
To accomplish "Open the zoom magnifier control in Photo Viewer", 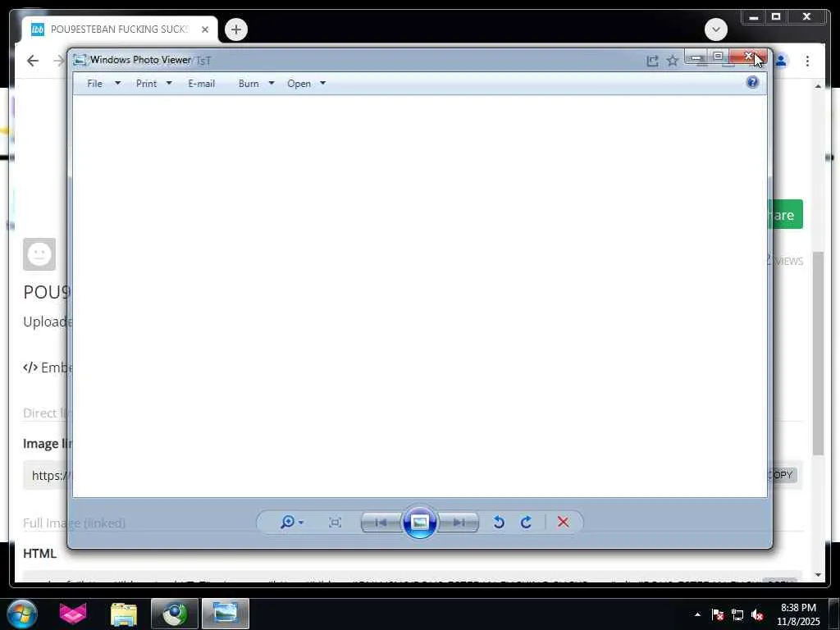I will pos(291,522).
